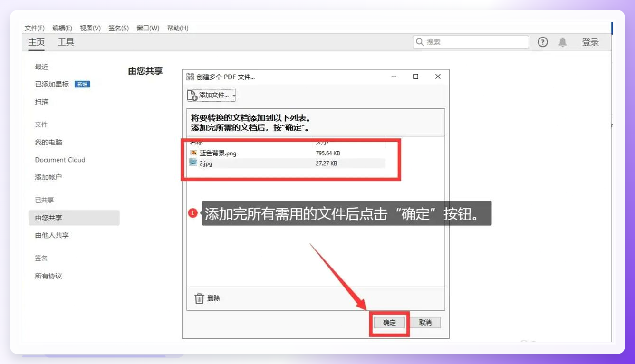Select the 2.jpg file icon
This screenshot has width=635, height=364.
[193, 163]
